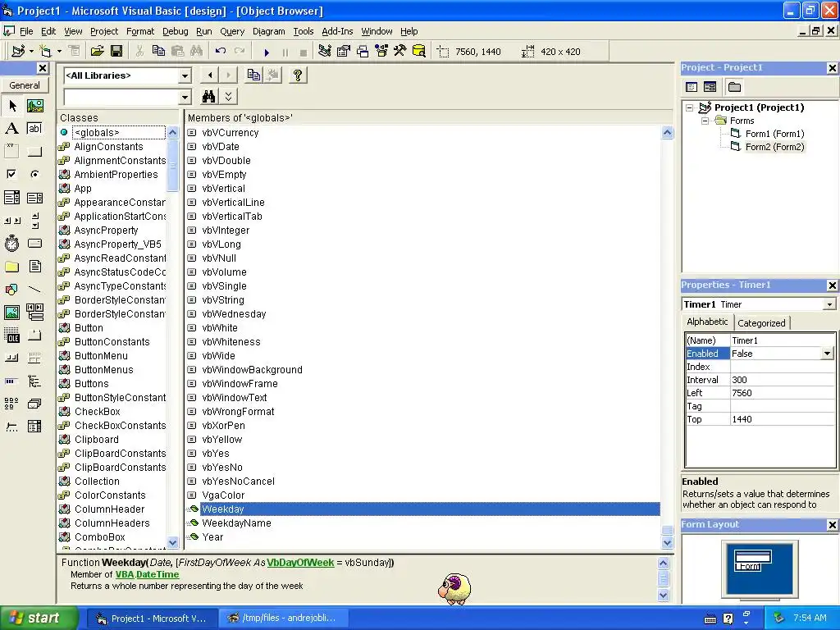Image resolution: width=840 pixels, height=630 pixels.
Task: Switch to the Alphabetic tab
Action: coord(707,322)
